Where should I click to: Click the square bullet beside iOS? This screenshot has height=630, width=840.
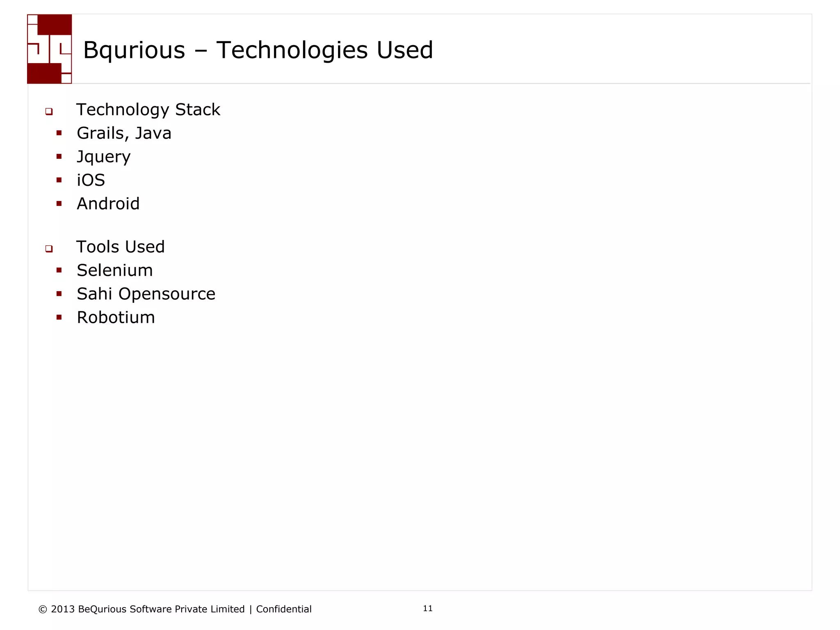[59, 180]
